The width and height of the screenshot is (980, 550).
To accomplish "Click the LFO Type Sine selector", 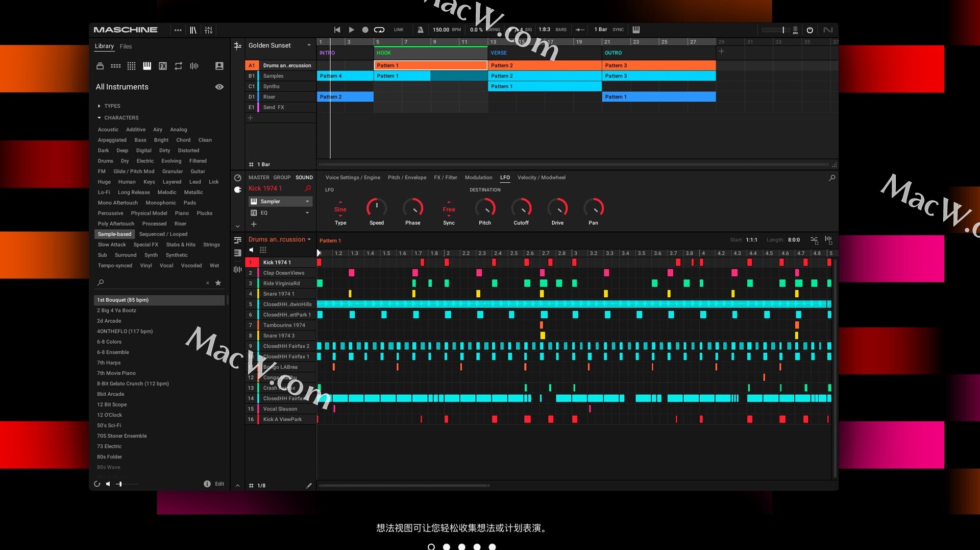I will tap(340, 209).
